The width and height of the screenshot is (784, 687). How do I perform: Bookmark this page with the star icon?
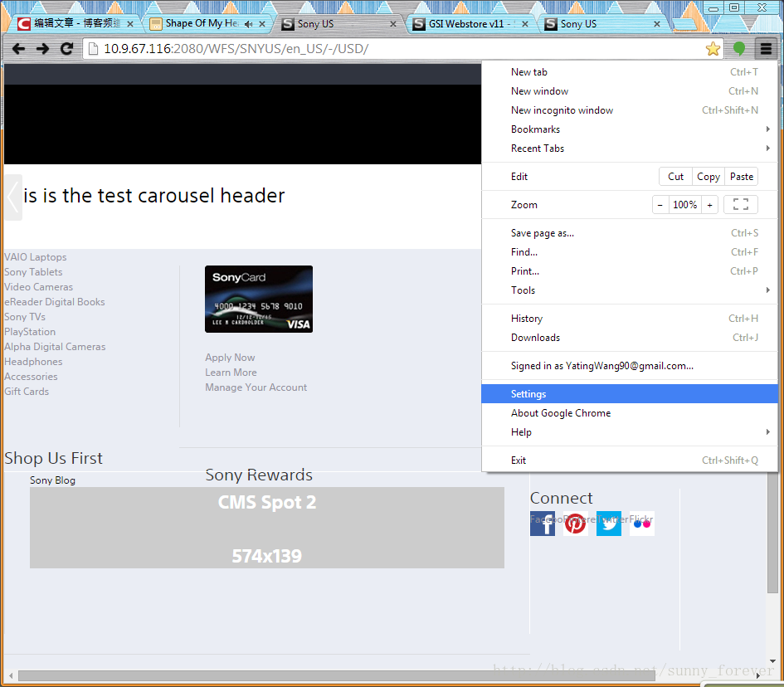pyautogui.click(x=713, y=48)
